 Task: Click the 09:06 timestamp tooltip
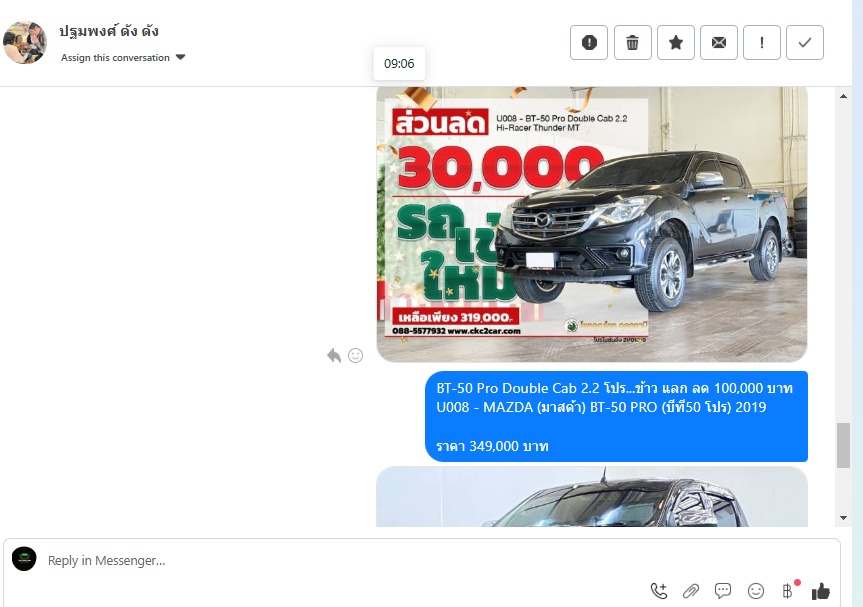(399, 64)
